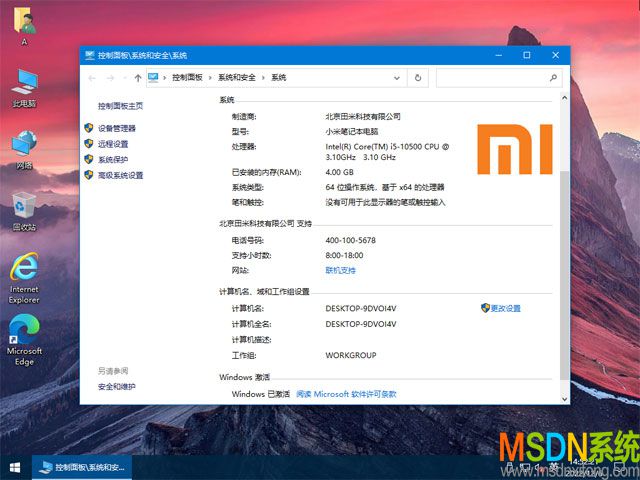This screenshot has width=640, height=480.
Task: Launch Microsoft Edge from the desktop
Action: (x=24, y=340)
